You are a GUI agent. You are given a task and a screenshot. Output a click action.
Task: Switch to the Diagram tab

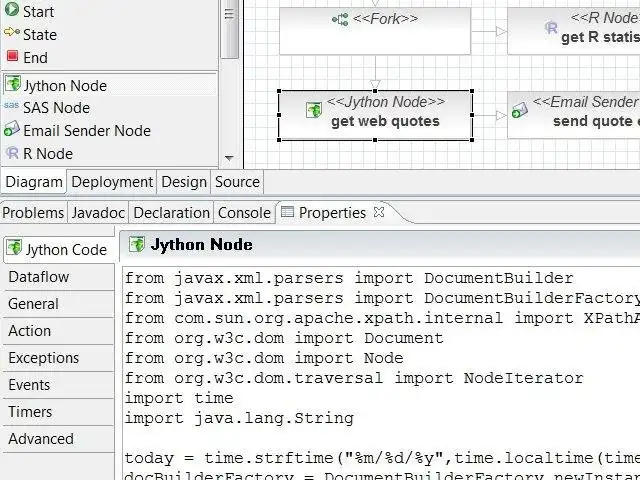tap(34, 182)
